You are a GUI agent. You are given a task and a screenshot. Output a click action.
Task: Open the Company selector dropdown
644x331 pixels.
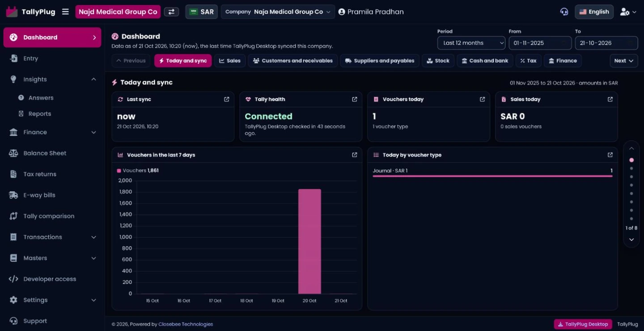click(278, 12)
